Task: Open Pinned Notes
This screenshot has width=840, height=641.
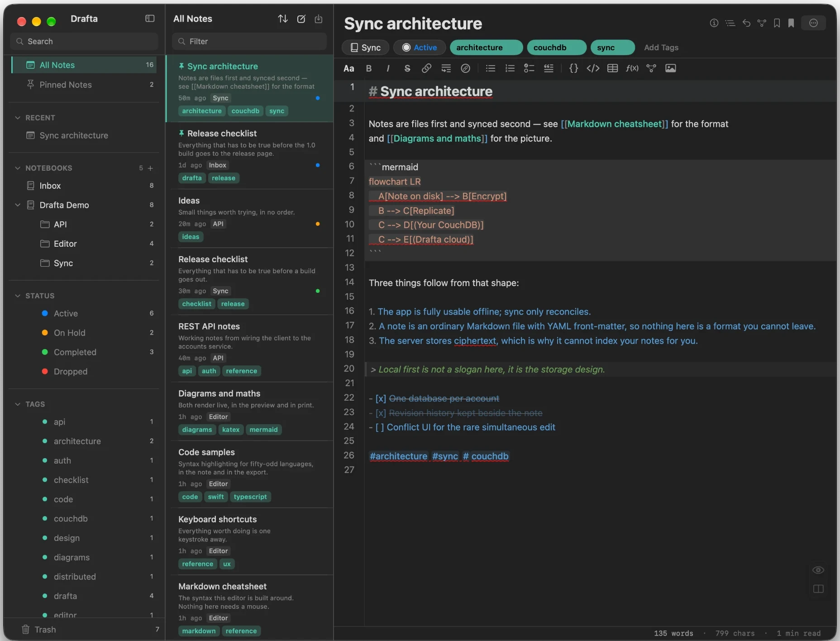Action: point(84,85)
